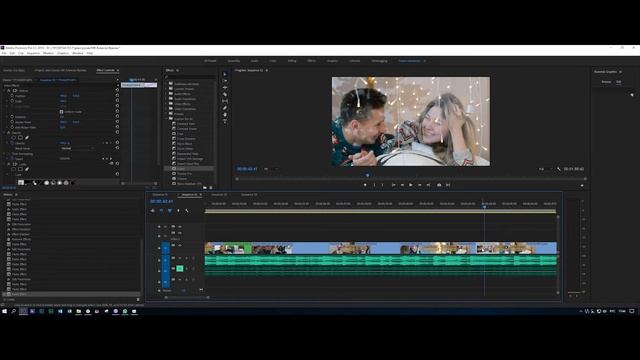Pick the Ripple Edit tool
The width and height of the screenshot is (640, 360).
coord(225,87)
